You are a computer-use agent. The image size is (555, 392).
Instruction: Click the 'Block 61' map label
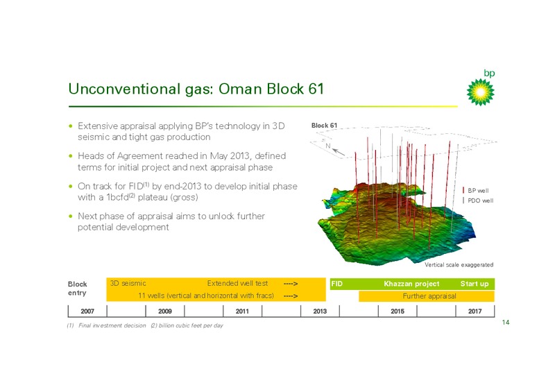[324, 126]
